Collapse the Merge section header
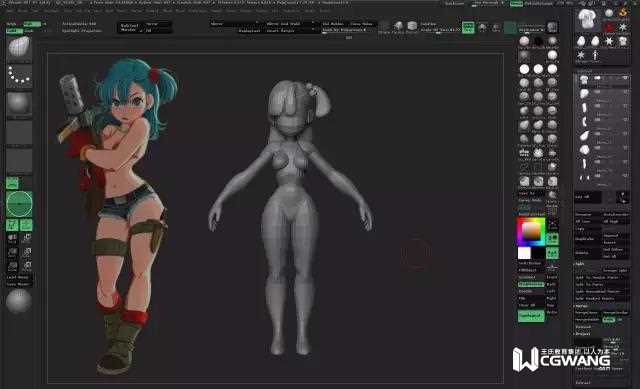Screen dimensions: 640x389 tap(582, 306)
